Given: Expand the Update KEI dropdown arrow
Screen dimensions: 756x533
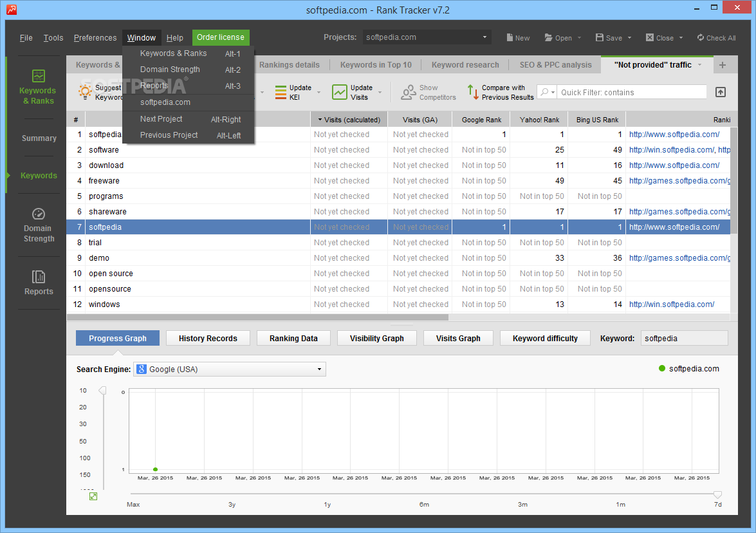Looking at the screenshot, I should pos(318,92).
